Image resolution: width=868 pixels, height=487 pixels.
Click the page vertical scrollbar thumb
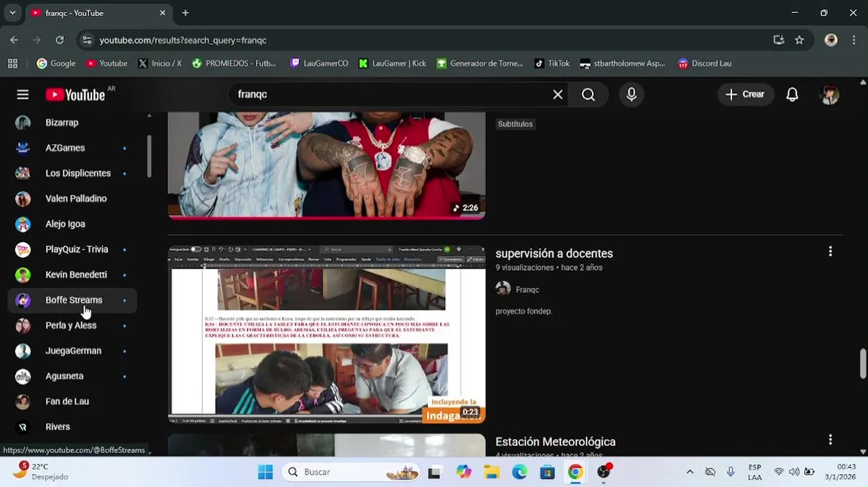click(x=863, y=364)
